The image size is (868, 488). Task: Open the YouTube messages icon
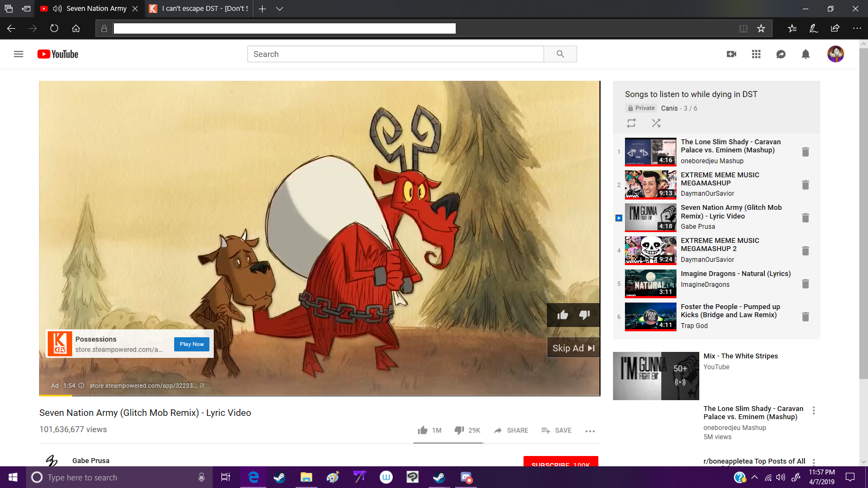(x=781, y=54)
